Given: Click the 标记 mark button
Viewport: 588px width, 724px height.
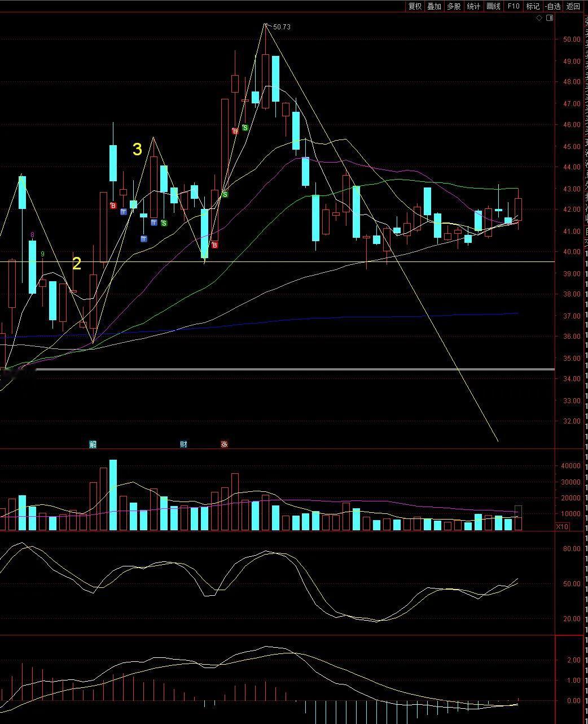Looking at the screenshot, I should [533, 6].
